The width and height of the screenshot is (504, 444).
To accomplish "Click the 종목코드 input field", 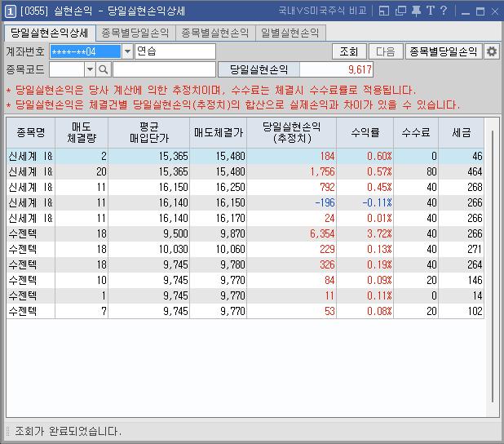I will coord(67,69).
